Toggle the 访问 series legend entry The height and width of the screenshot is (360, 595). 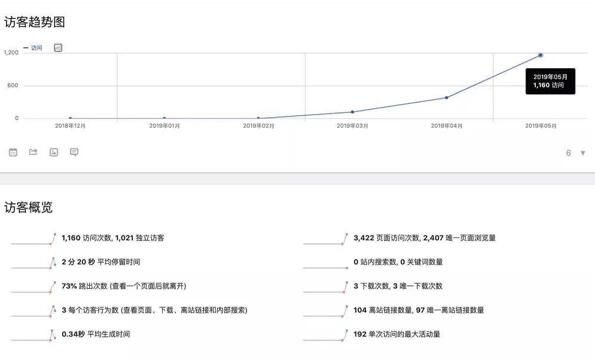[33, 48]
